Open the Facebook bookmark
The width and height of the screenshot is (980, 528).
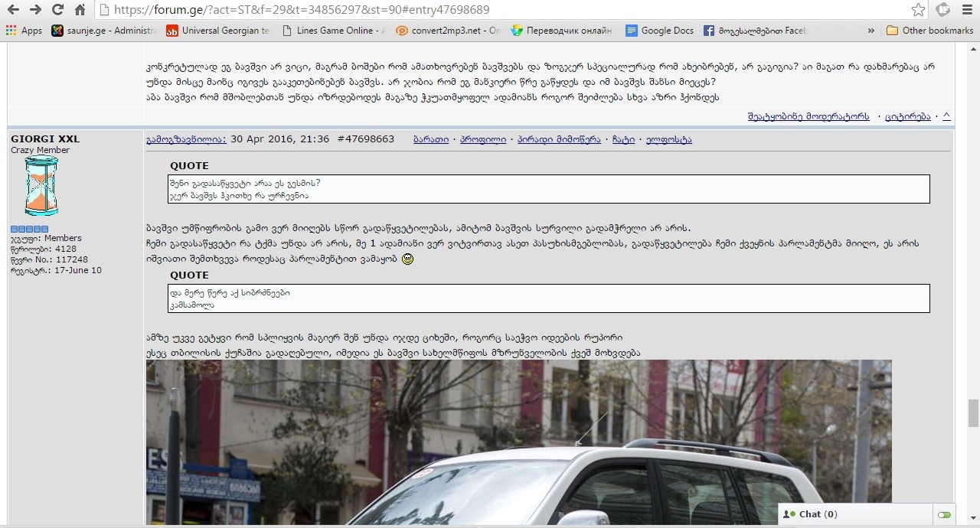pyautogui.click(x=756, y=31)
